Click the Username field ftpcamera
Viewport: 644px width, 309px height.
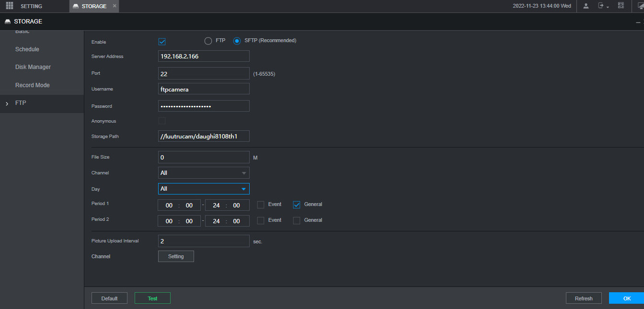[x=204, y=89]
